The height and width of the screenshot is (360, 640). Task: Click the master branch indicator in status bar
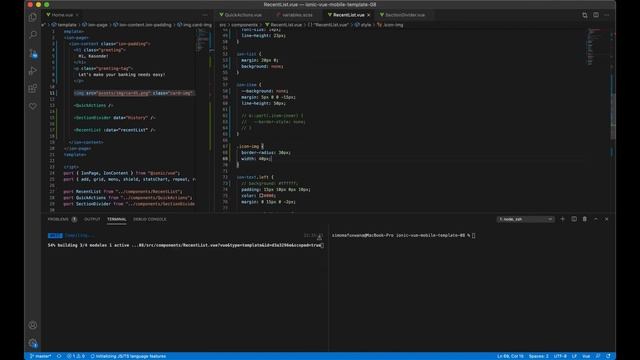tap(40, 356)
